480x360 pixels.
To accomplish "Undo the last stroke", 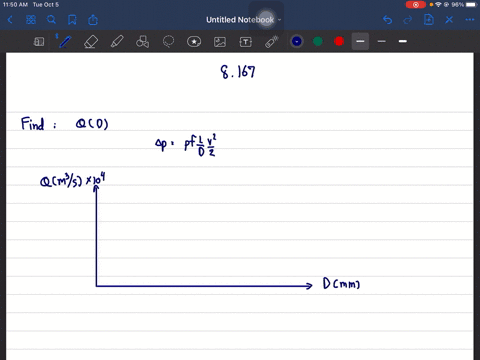I will point(387,20).
